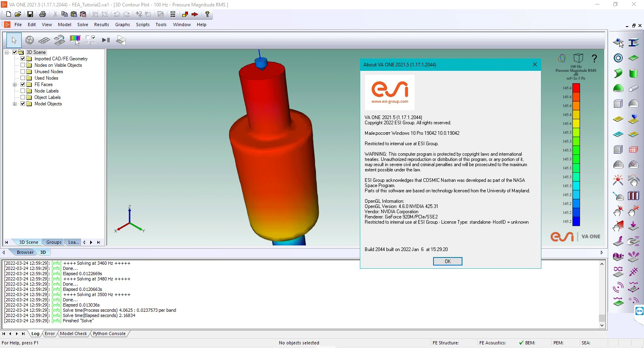
Task: Click the yellow question mark help icon
Action: pos(207,14)
